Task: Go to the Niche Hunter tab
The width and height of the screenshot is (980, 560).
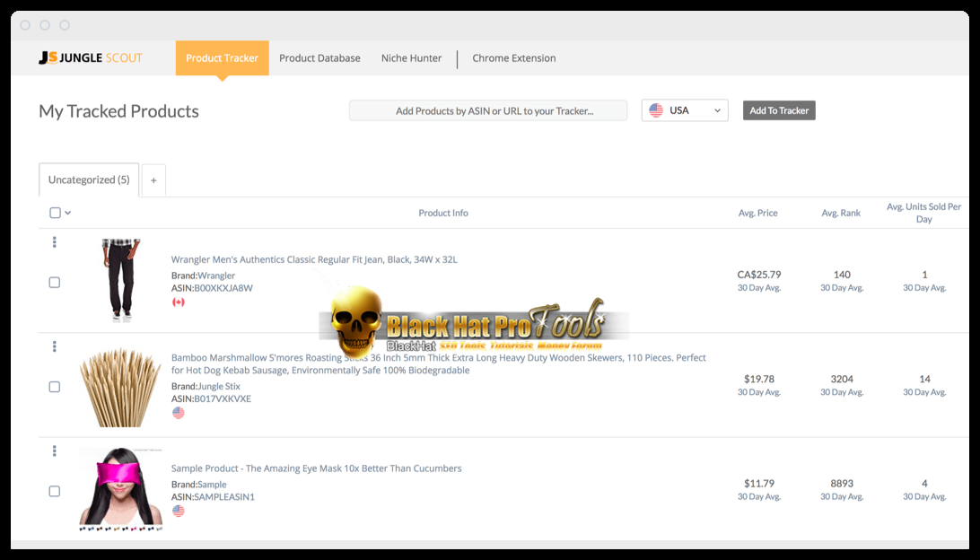Action: 411,58
